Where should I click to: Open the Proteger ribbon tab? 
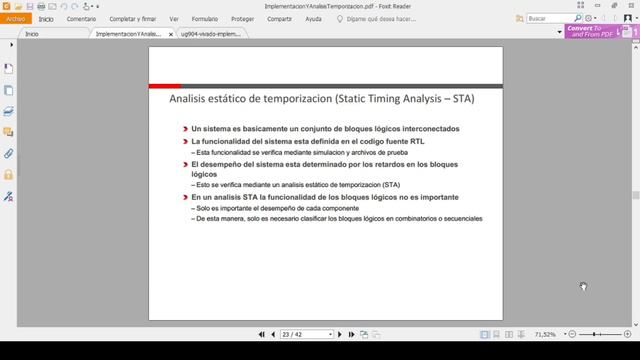pyautogui.click(x=242, y=19)
